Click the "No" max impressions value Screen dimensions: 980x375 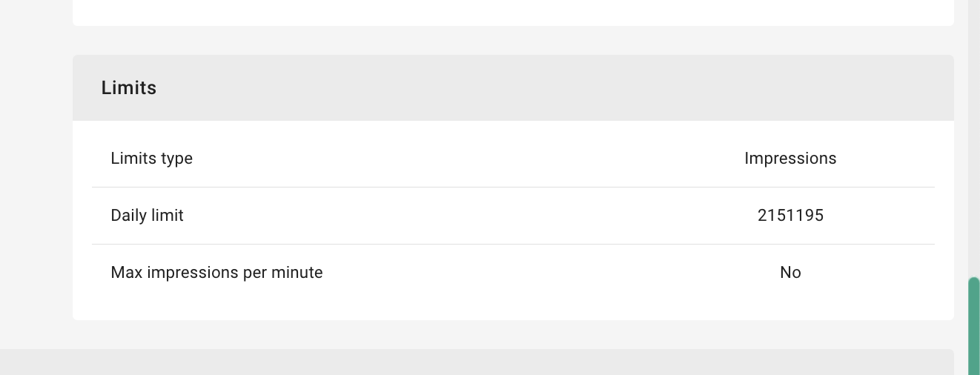(x=790, y=273)
